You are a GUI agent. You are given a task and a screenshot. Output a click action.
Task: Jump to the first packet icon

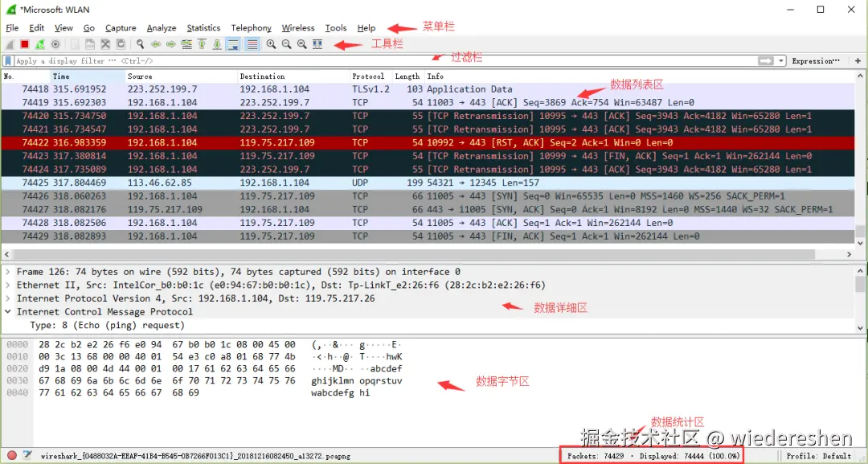pos(202,44)
